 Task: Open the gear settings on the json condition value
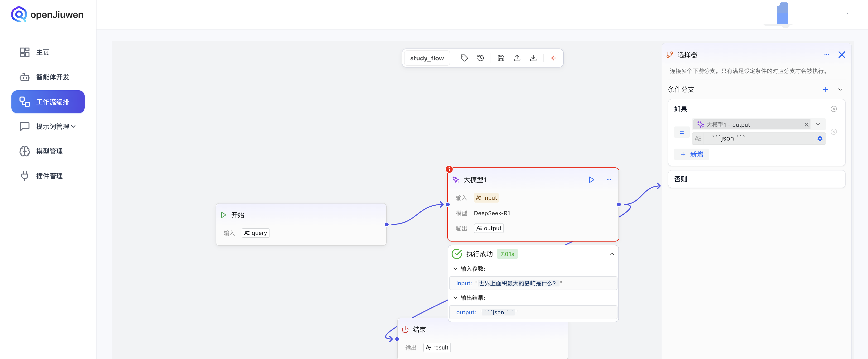coord(820,138)
